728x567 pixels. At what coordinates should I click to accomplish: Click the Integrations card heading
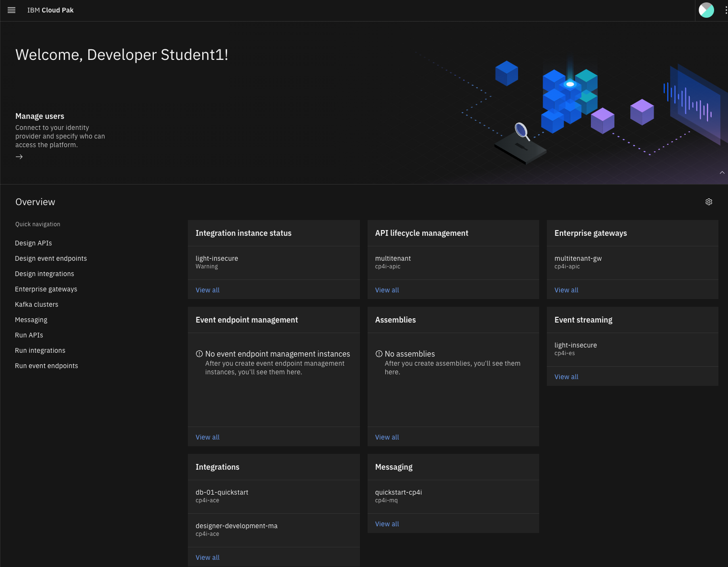tap(218, 467)
